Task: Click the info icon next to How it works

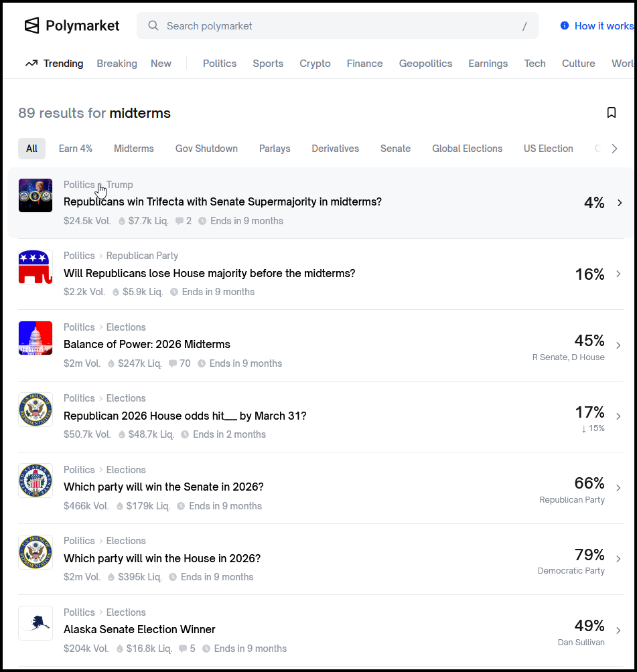Action: click(564, 26)
